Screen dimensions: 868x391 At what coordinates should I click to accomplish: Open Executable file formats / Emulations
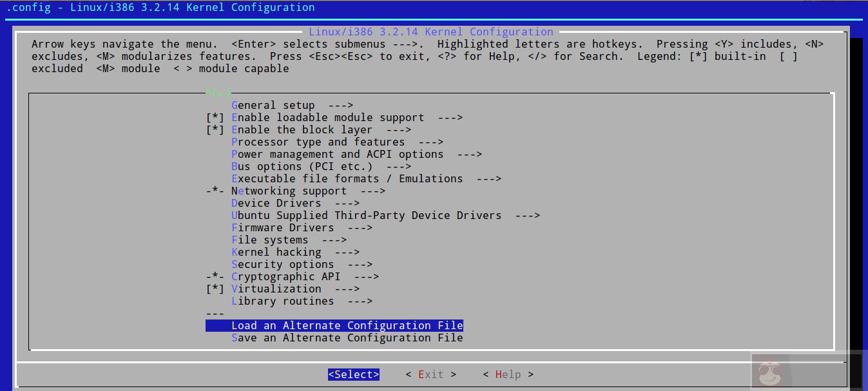click(x=347, y=179)
